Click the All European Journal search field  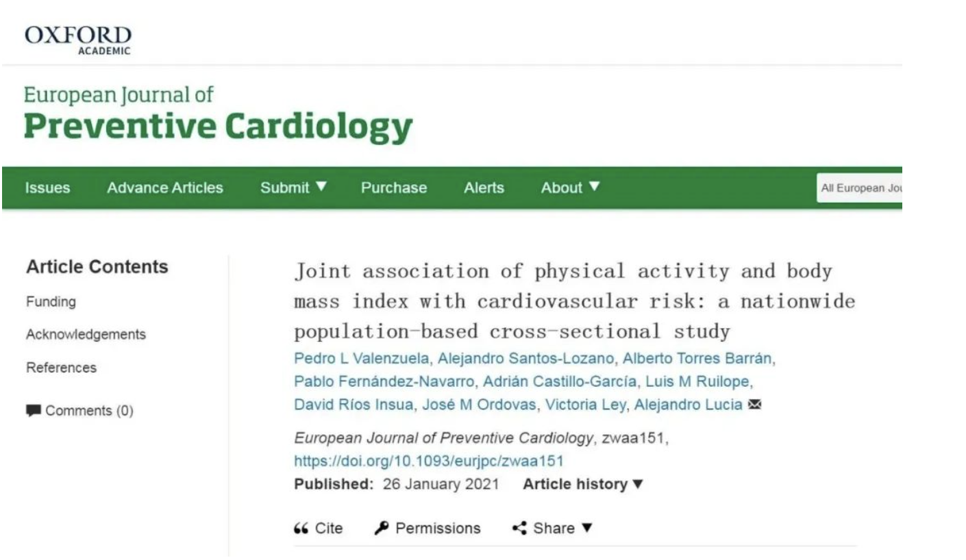[859, 188]
